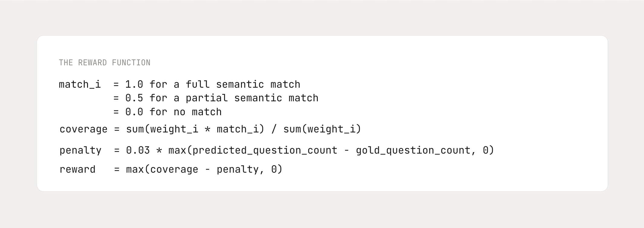The image size is (644, 228).
Task: Click predicted_question_count term
Action: pos(265,150)
